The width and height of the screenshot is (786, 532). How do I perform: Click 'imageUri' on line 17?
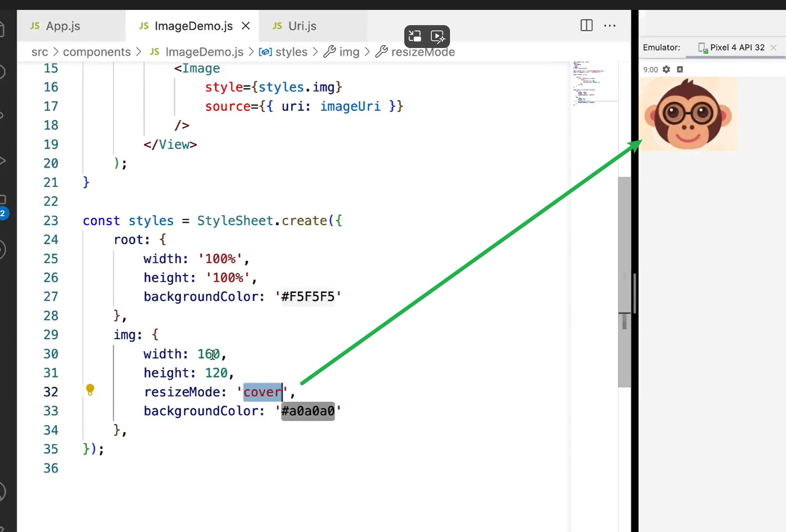click(x=350, y=106)
